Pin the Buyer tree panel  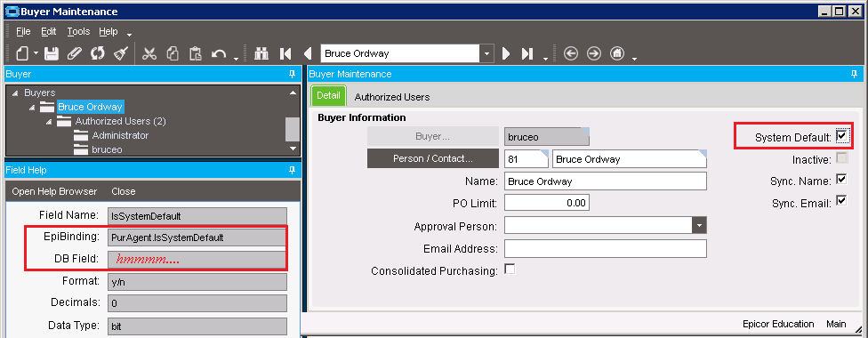pyautogui.click(x=293, y=74)
